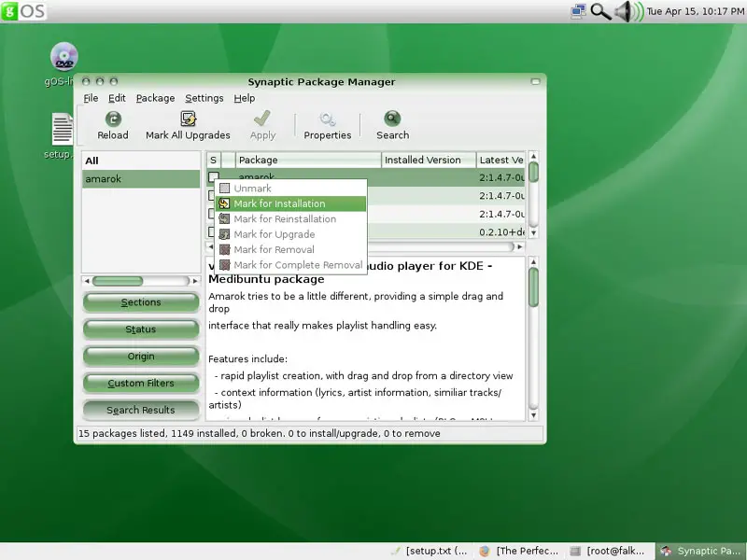Open the network connection tray icon
Viewport: 747px width, 560px height.
578,11
